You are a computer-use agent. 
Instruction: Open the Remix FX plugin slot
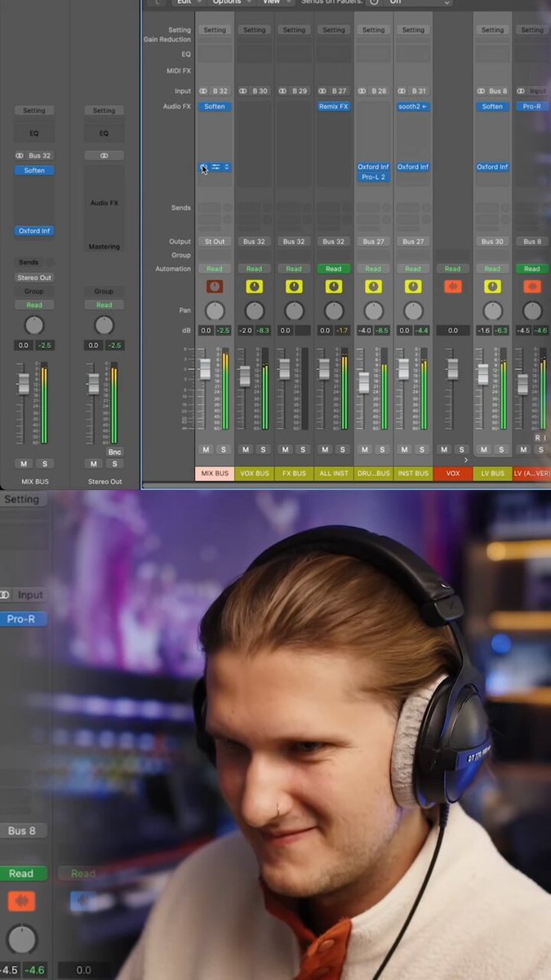point(334,107)
